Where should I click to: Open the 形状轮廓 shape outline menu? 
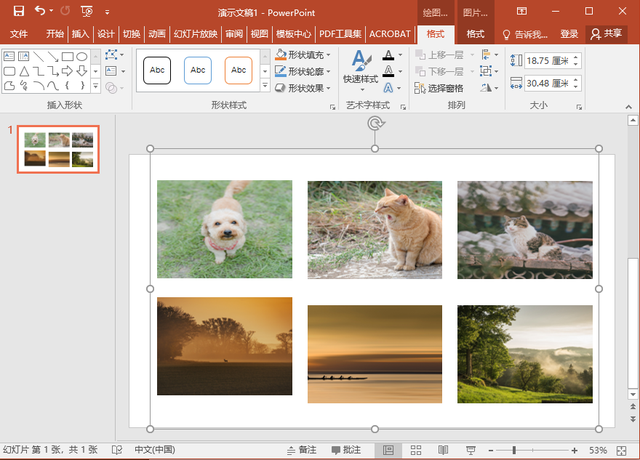(x=308, y=71)
